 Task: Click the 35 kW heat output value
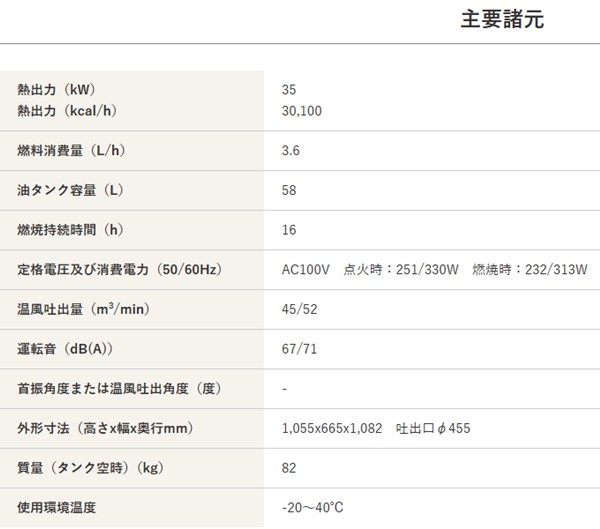[x=290, y=90]
